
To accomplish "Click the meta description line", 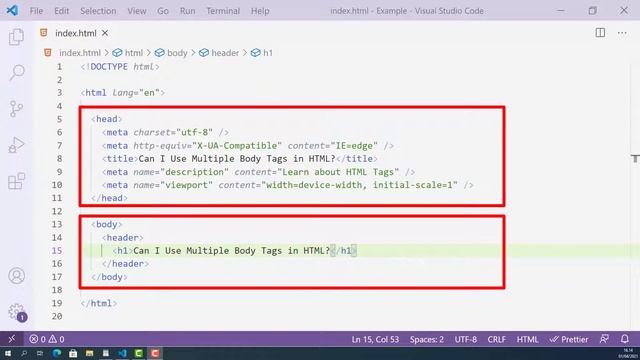I will coord(258,172).
